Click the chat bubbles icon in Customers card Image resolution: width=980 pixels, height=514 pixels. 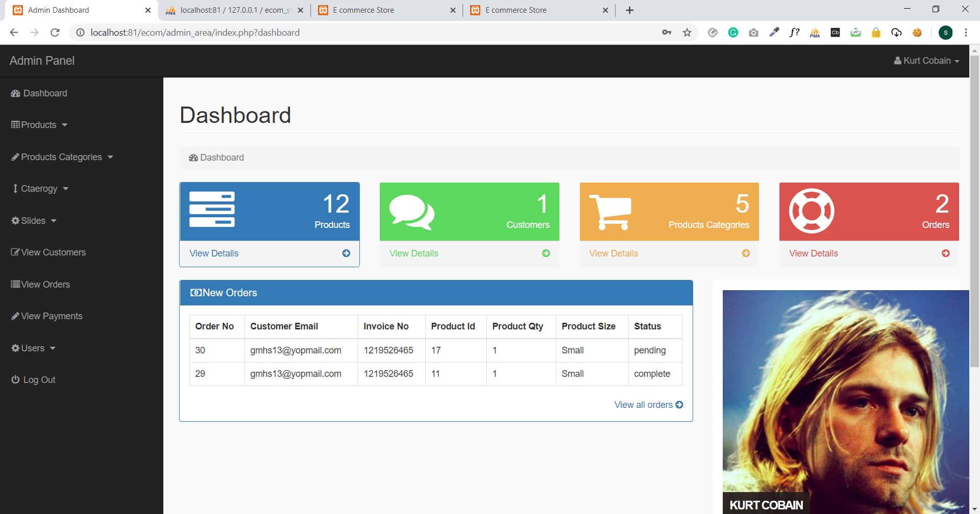click(x=412, y=212)
